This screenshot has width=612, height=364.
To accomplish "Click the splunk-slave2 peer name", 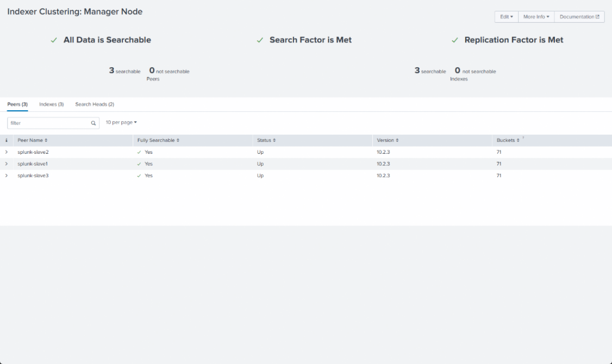I will pyautogui.click(x=33, y=152).
